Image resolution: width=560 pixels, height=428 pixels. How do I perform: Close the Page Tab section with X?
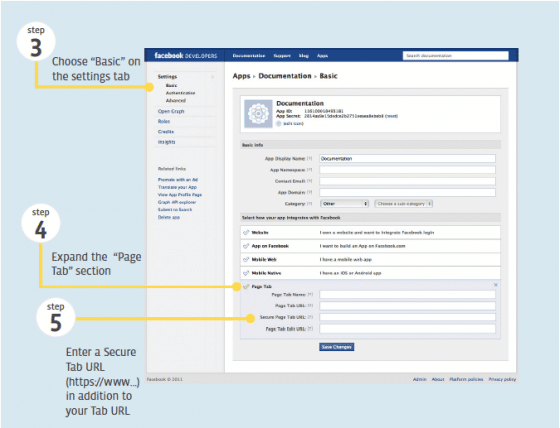pos(495,285)
